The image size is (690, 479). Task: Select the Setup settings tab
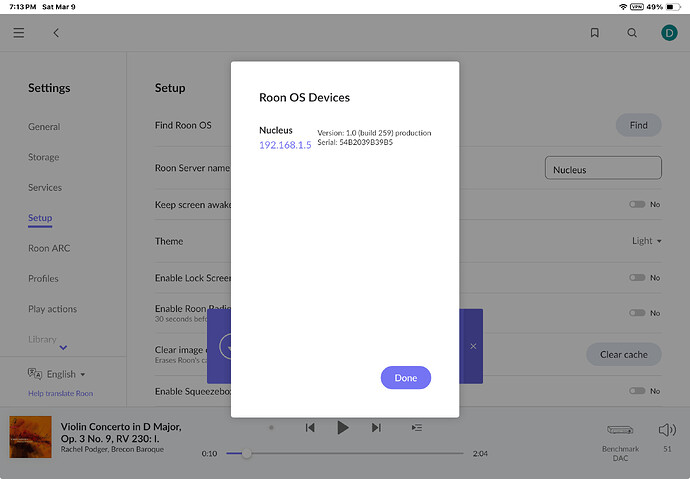[40, 218]
